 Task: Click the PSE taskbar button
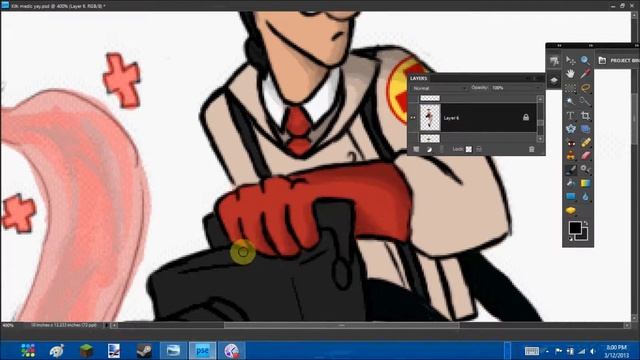point(202,351)
